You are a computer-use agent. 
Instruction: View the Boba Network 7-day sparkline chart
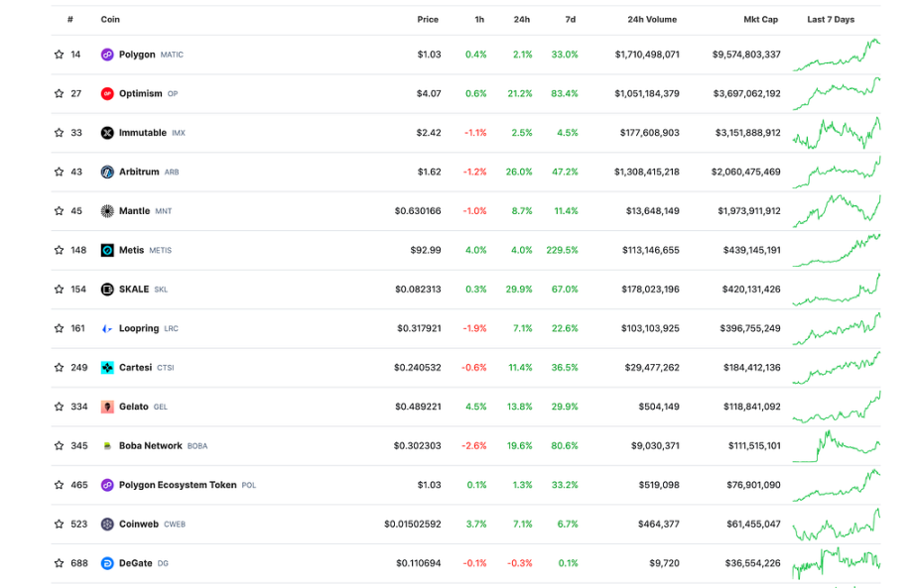click(837, 446)
